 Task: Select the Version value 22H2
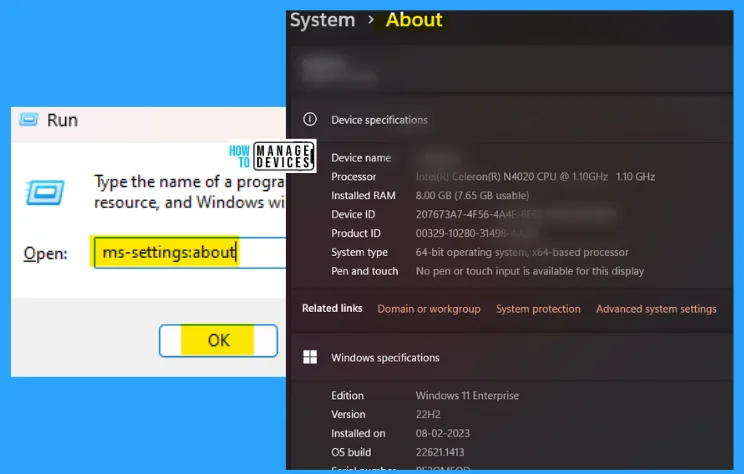pos(428,415)
